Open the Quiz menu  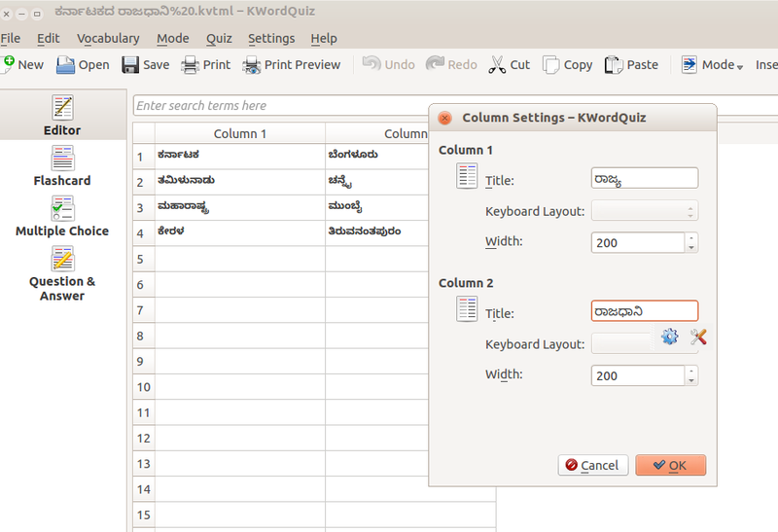219,38
